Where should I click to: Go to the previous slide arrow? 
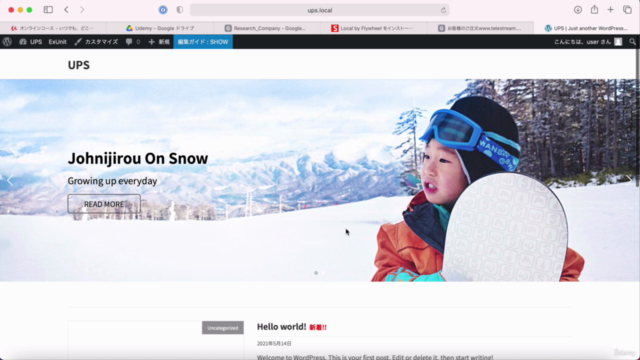(10, 180)
